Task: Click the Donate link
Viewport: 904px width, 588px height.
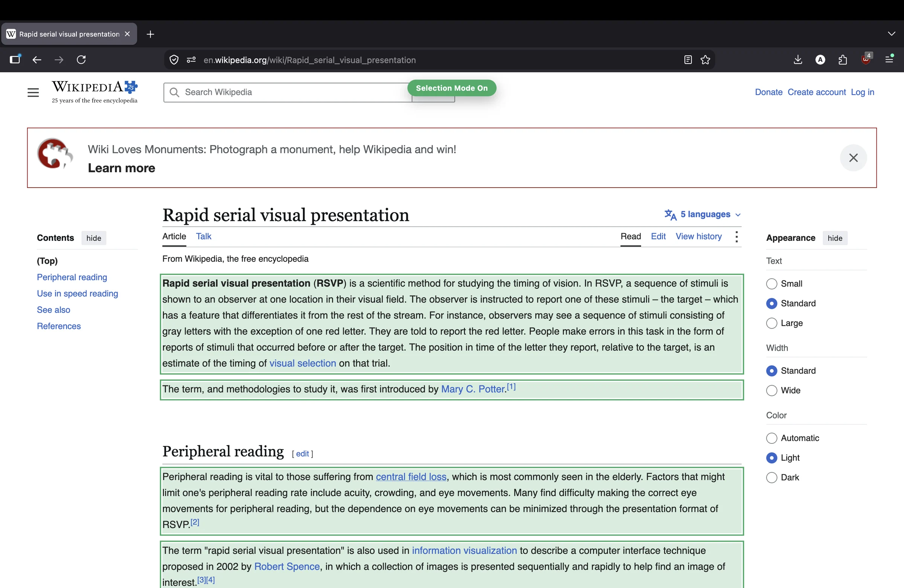Action: pyautogui.click(x=768, y=92)
